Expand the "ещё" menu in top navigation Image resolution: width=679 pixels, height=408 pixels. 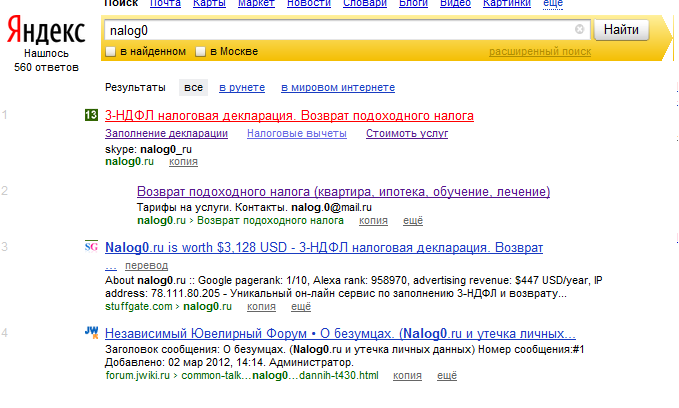pyautogui.click(x=552, y=4)
